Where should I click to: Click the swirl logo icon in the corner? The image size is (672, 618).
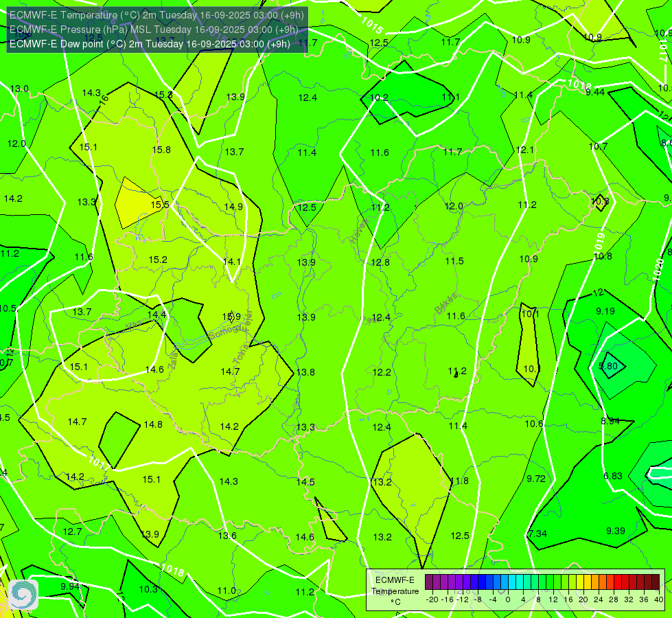(23, 595)
